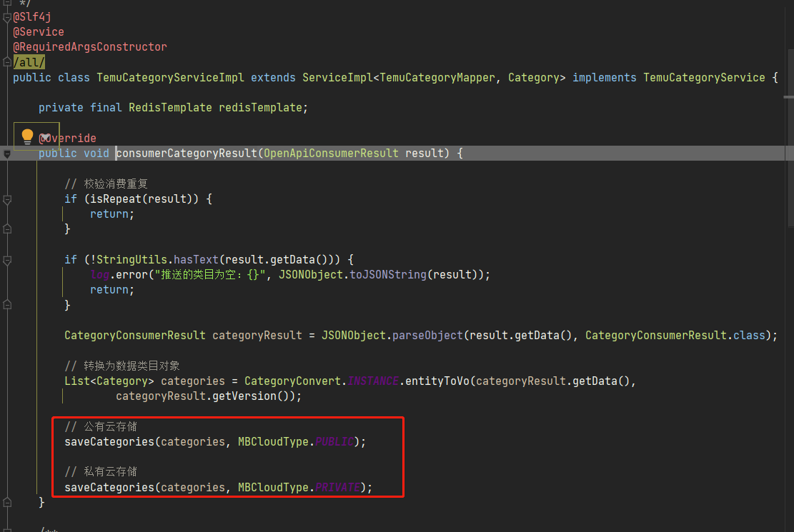Screen dimensions: 794x532
Task: Click the editor's vertical scrollbar
Action: (788, 214)
